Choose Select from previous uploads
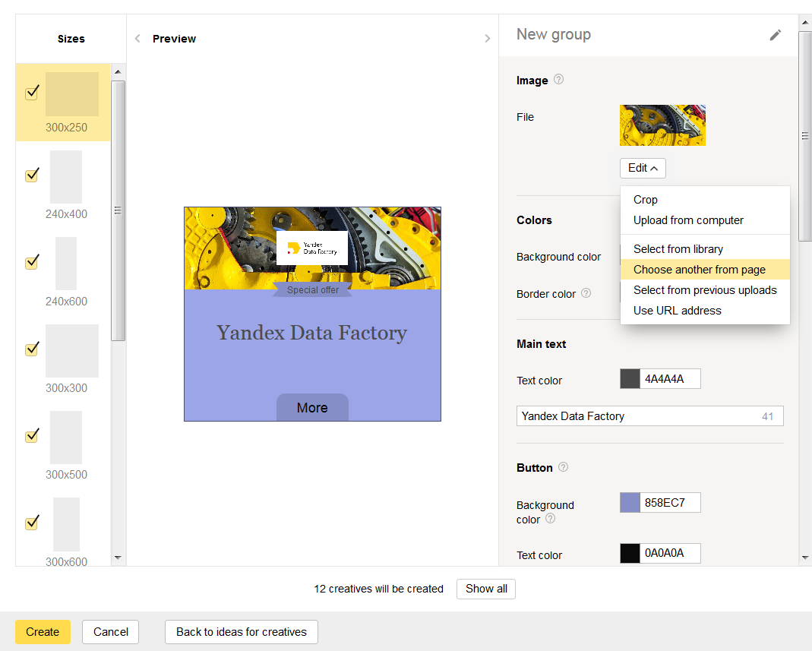The image size is (812, 651). 705,290
